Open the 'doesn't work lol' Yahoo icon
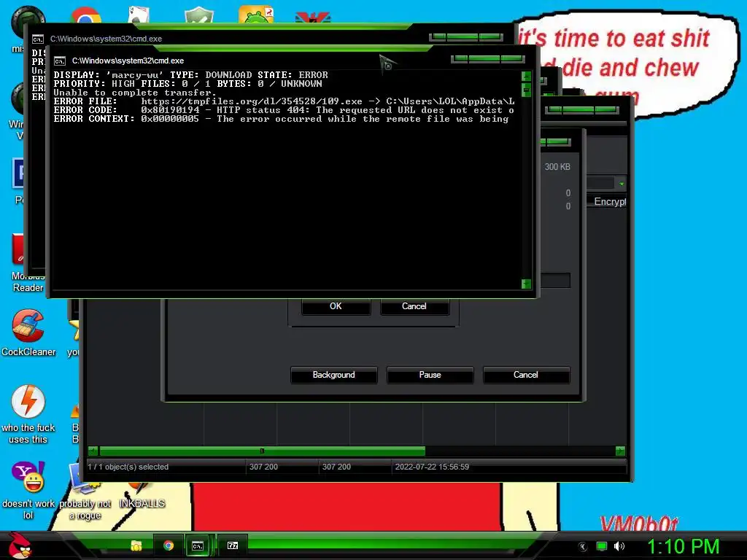This screenshot has height=560, width=747. coord(28,491)
